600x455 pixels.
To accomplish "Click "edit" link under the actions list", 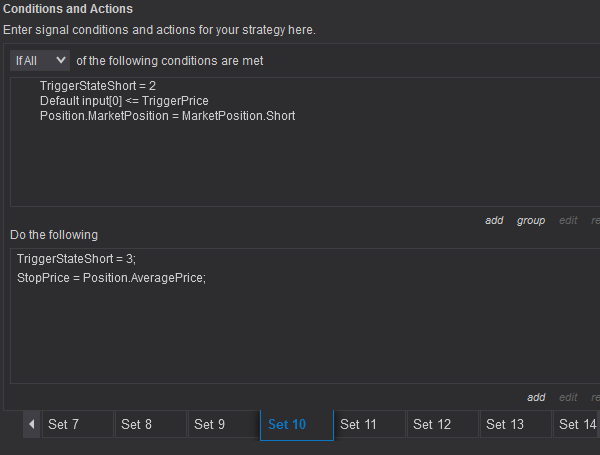I will [x=568, y=397].
